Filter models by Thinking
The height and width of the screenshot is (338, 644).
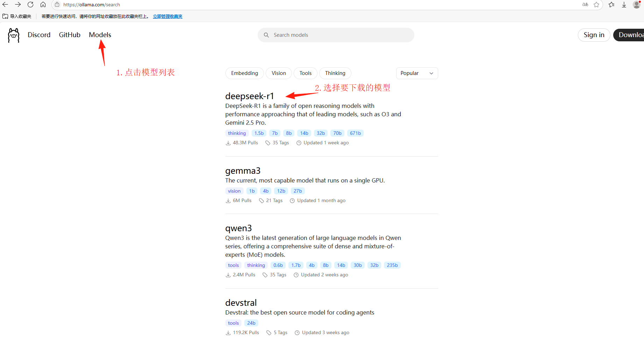pyautogui.click(x=335, y=73)
